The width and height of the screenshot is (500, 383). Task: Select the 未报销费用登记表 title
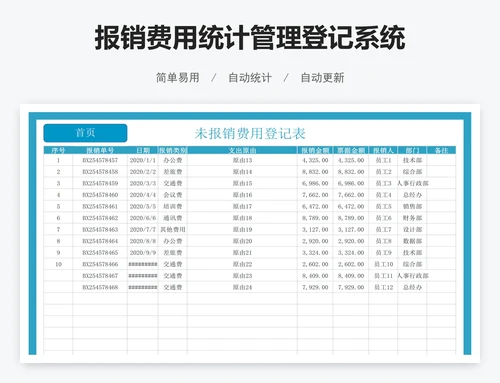point(250,133)
